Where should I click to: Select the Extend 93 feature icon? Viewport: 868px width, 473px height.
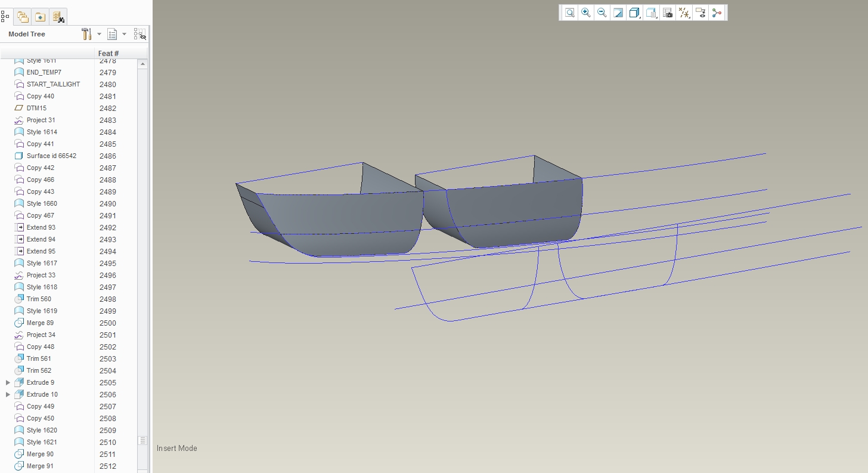tap(19, 227)
